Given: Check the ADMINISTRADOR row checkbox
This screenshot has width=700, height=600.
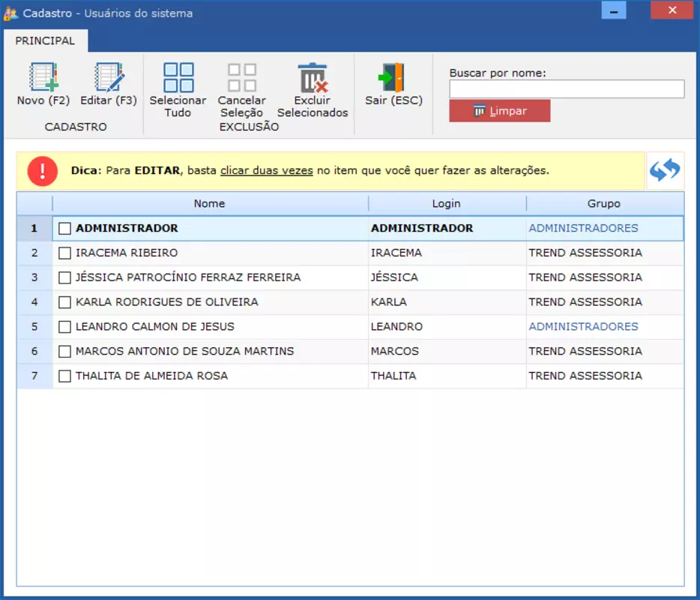Looking at the screenshot, I should point(64,228).
